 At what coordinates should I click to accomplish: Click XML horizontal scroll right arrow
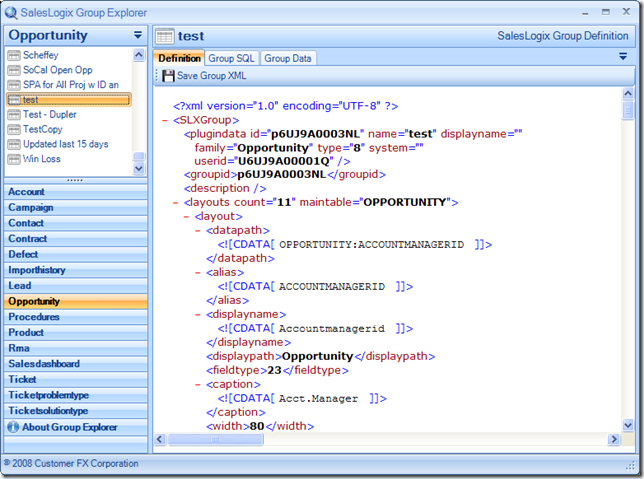pyautogui.click(x=614, y=439)
